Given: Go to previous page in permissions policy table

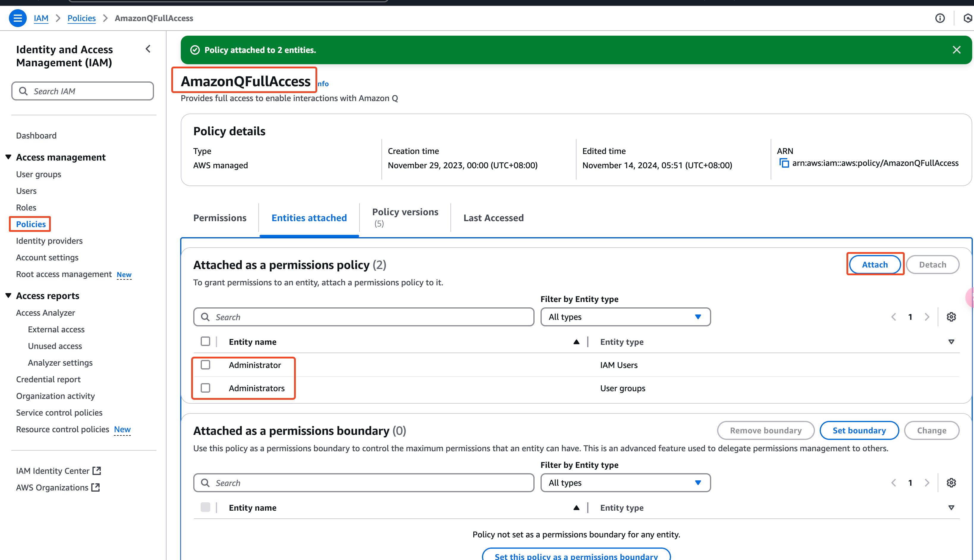Looking at the screenshot, I should pos(894,317).
